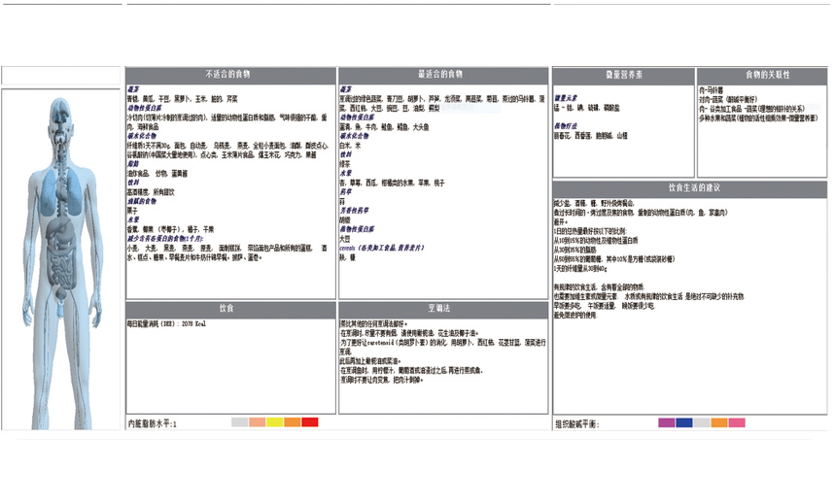
Task: Click the empty field above the body image
Action: [60, 76]
